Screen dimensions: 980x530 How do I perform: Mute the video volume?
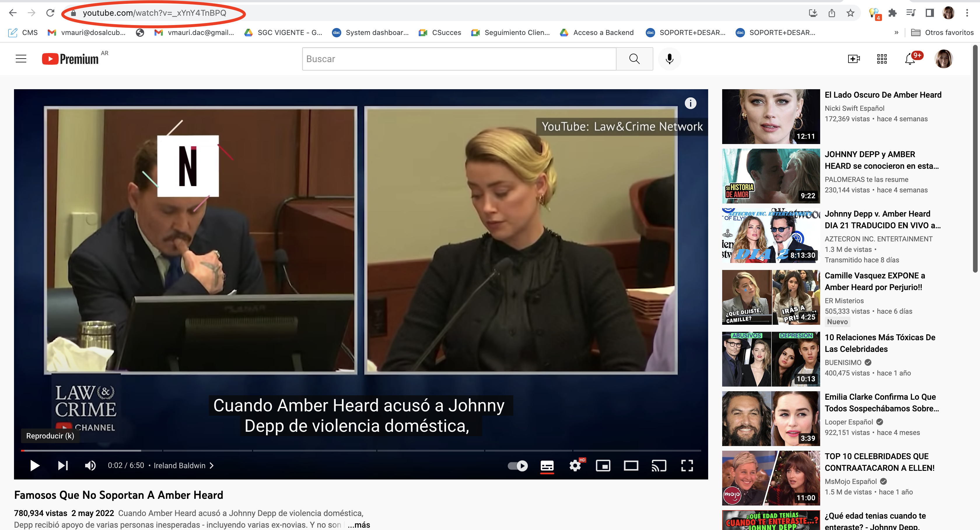coord(90,465)
